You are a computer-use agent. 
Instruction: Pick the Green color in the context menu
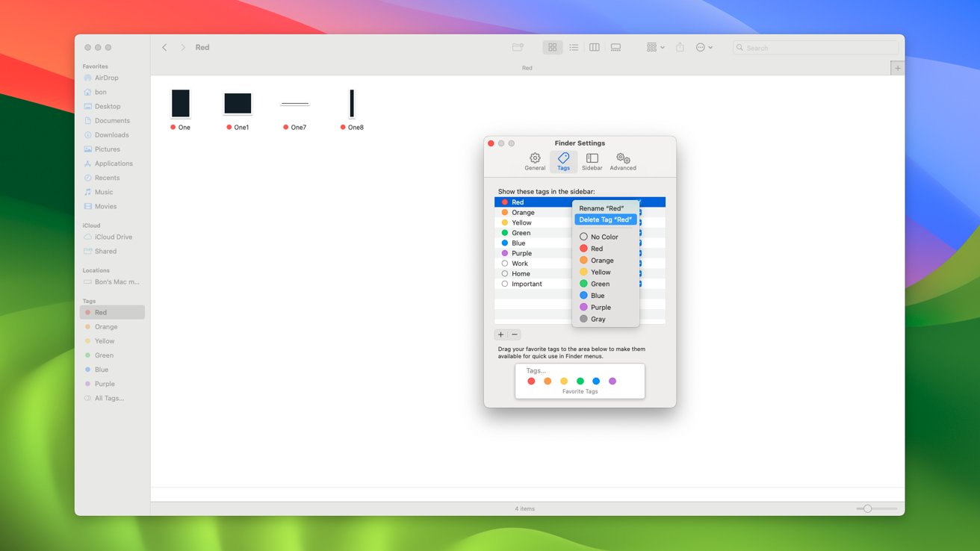click(606, 284)
